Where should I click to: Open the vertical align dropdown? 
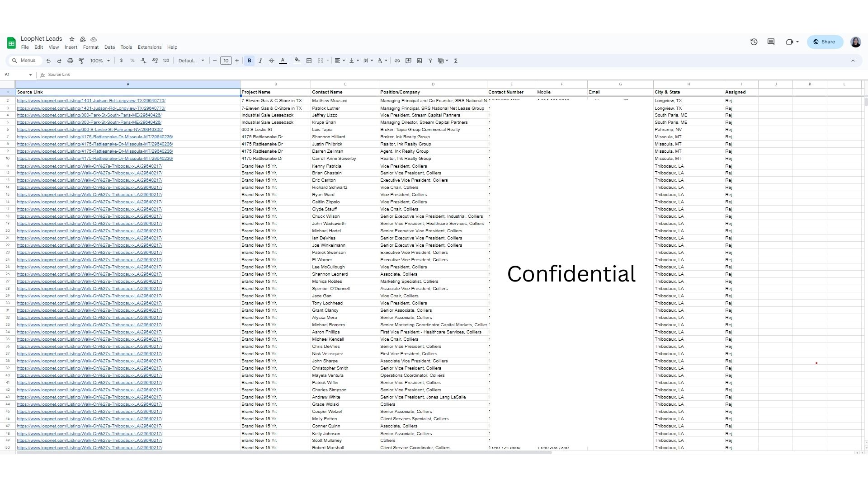(x=354, y=61)
